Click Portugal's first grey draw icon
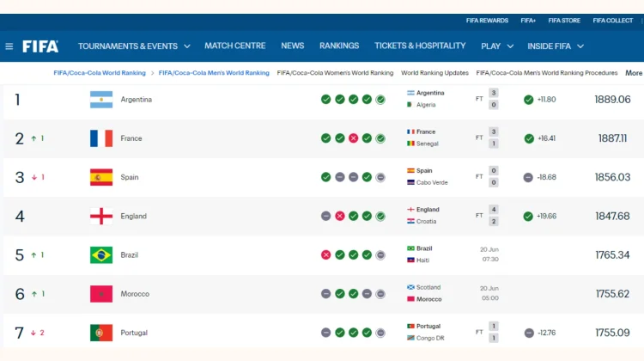This screenshot has width=644, height=361. pos(325,333)
